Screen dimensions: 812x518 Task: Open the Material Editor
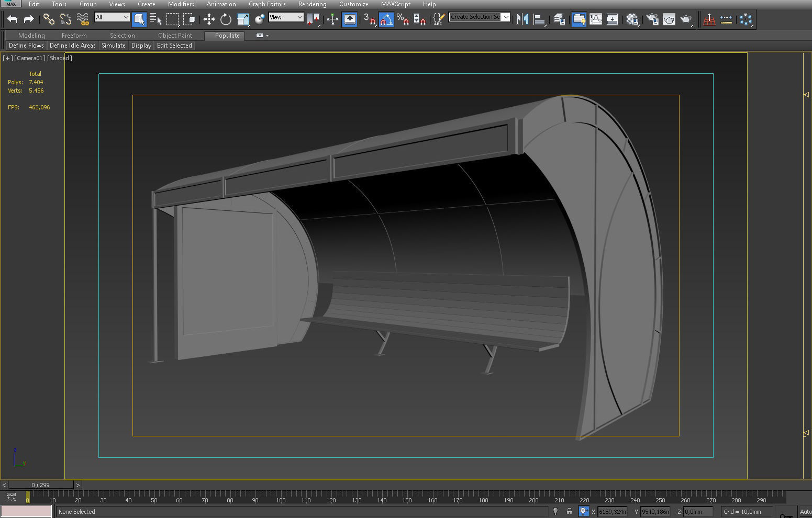pos(632,19)
